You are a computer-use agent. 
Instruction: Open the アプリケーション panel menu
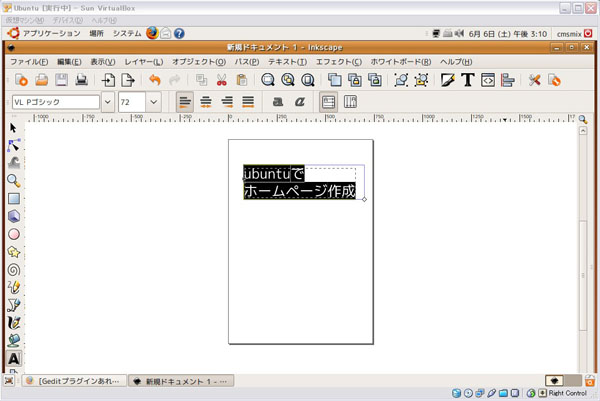[x=51, y=34]
